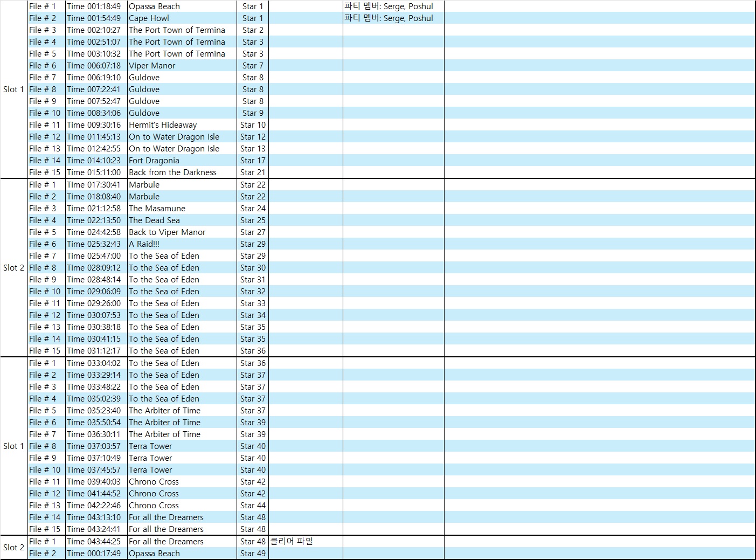Click the Time 025:47:00 cell
The height and width of the screenshot is (560, 756).
pyautogui.click(x=96, y=256)
